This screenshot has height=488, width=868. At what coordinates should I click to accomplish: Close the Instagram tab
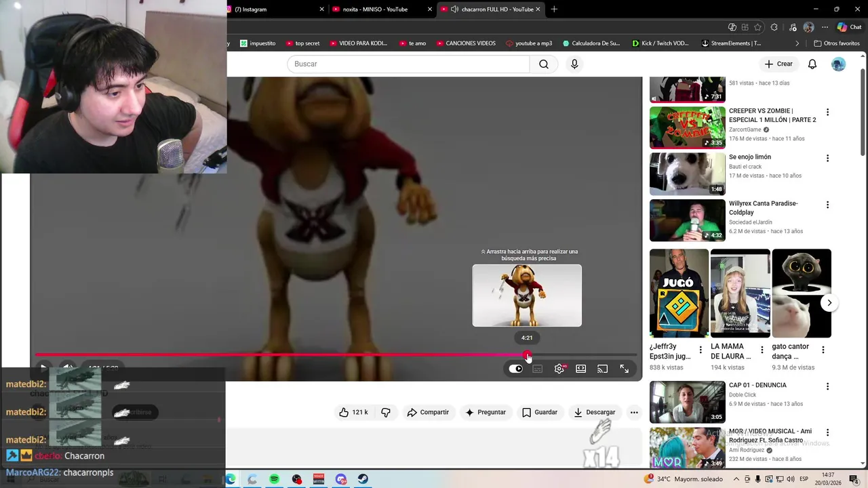pos(321,9)
